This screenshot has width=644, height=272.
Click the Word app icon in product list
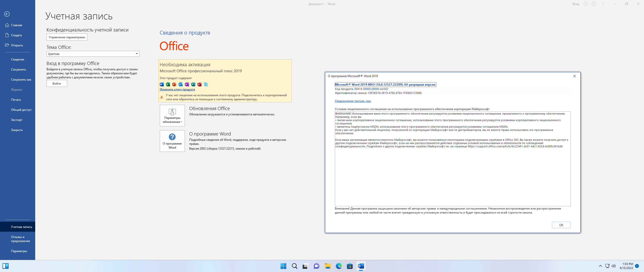tap(162, 84)
